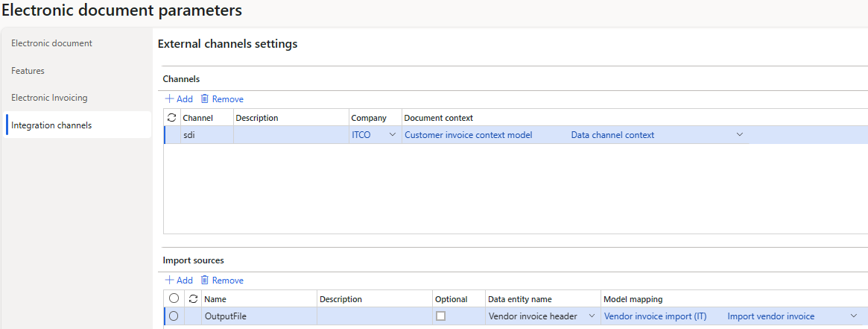The height and width of the screenshot is (329, 868).
Task: Click refresh icon in Channels grid header
Action: coord(173,118)
